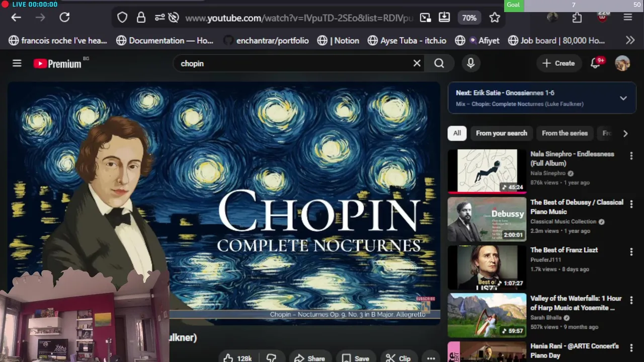Like the video with 128k thumbs up
Screen dimensions: 644x362
(x=238, y=358)
